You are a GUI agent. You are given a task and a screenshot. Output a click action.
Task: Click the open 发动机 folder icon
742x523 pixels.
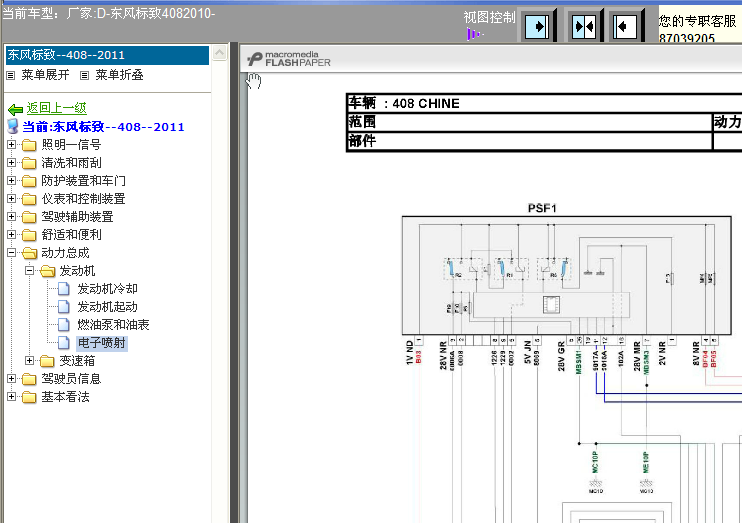coord(47,271)
